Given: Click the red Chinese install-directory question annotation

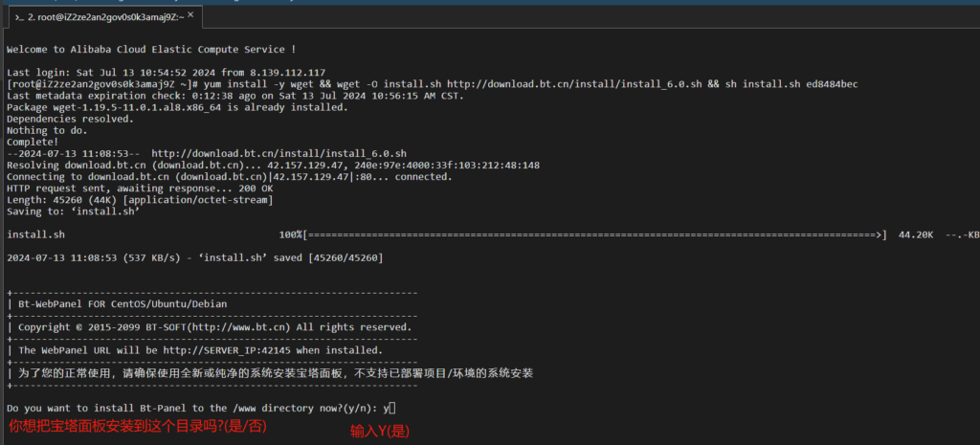Looking at the screenshot, I should click(x=137, y=427).
